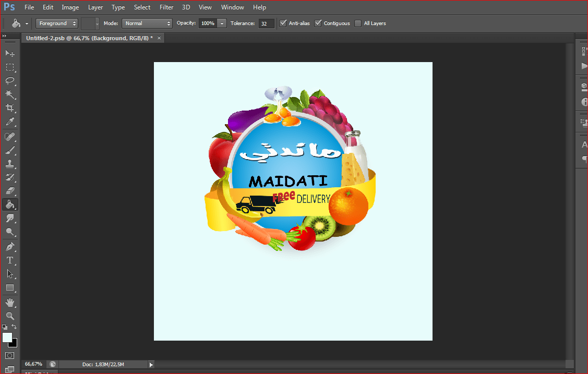Enable the All Layers checkbox
The height and width of the screenshot is (374, 588).
click(358, 23)
